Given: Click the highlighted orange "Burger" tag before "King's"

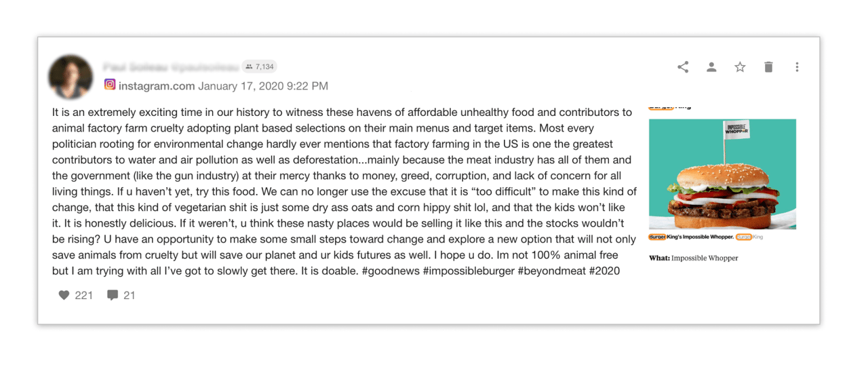Looking at the screenshot, I should [657, 237].
